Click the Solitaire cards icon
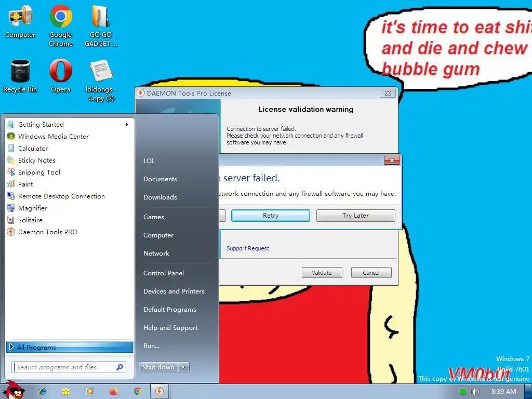The width and height of the screenshot is (532, 399). 11,220
